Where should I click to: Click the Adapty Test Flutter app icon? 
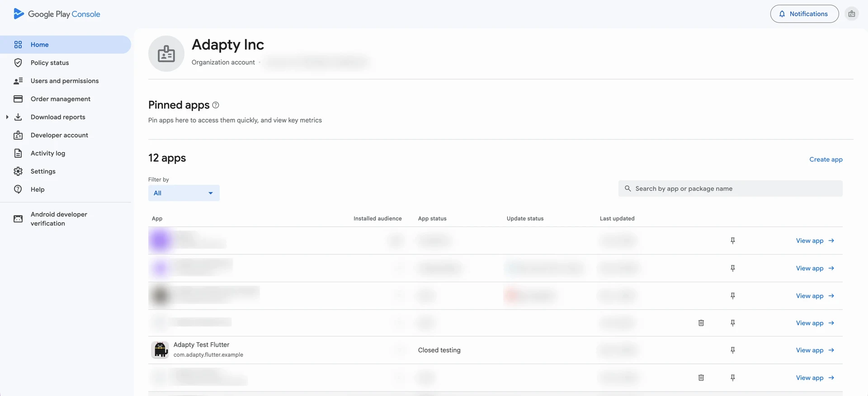160,350
